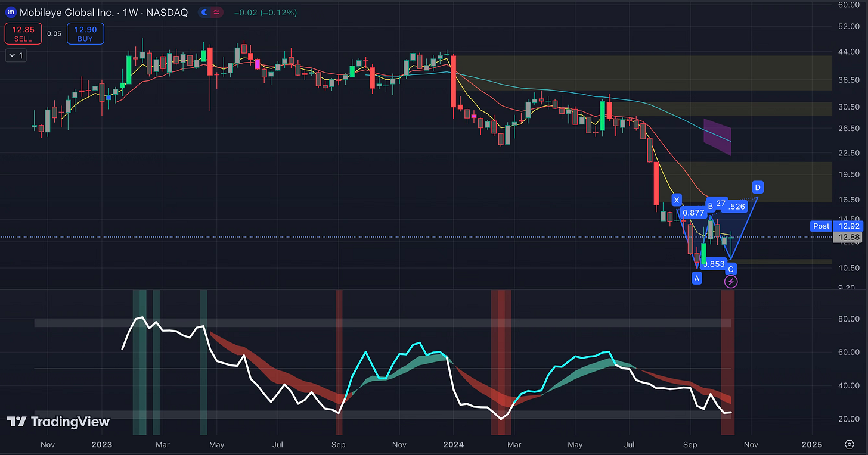
Task: Select the A point label of the pattern
Action: (696, 278)
